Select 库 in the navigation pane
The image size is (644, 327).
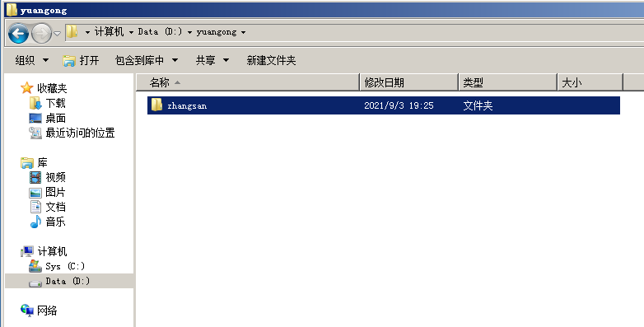[42, 163]
